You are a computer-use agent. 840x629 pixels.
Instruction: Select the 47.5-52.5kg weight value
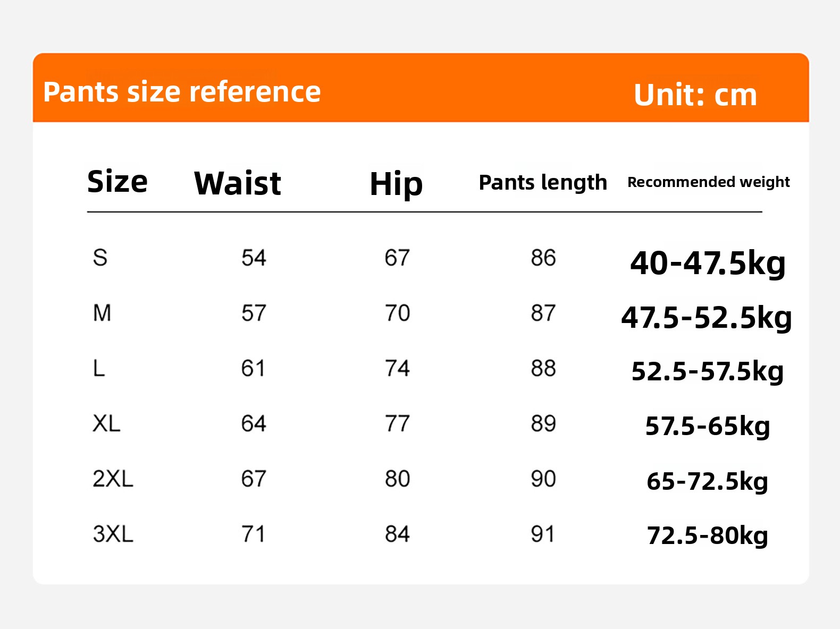coord(707,318)
